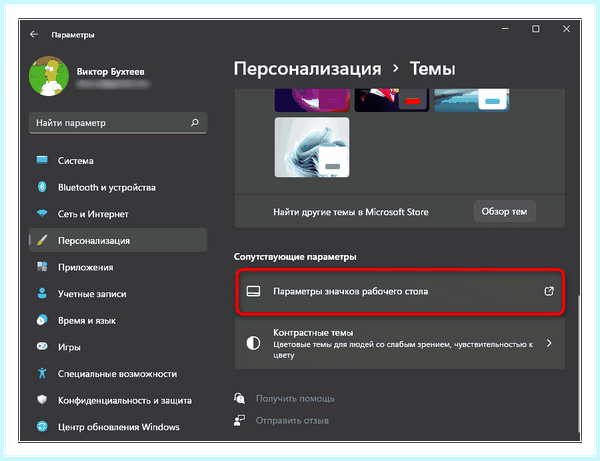Click the person icon for Учетные записи
Viewport: 600px width, 461px height.
click(42, 293)
